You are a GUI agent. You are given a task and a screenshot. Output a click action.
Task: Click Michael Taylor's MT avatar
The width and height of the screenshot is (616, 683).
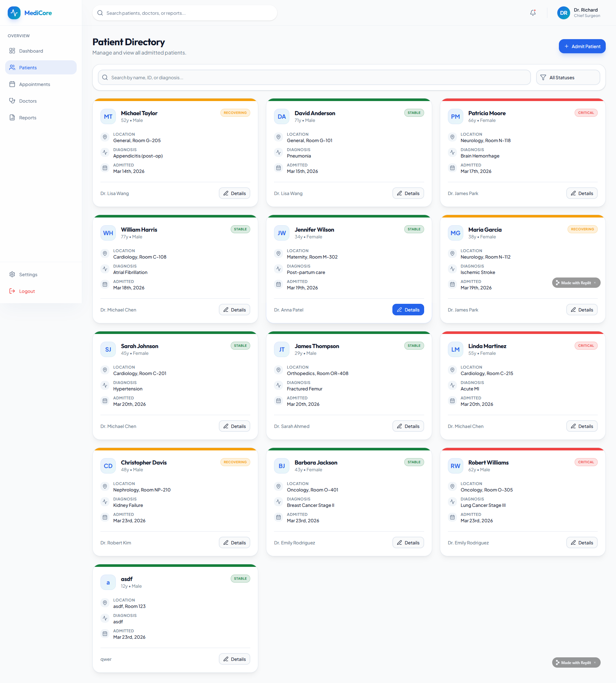point(108,116)
